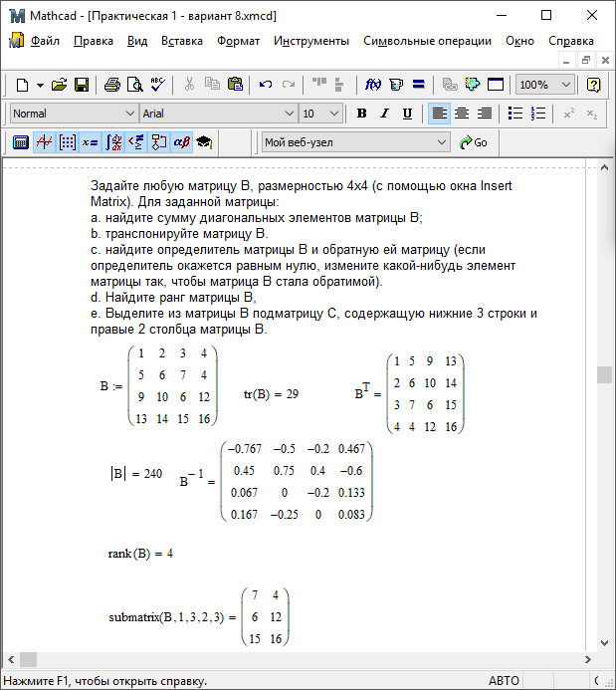Open the Вид menu

point(137,41)
